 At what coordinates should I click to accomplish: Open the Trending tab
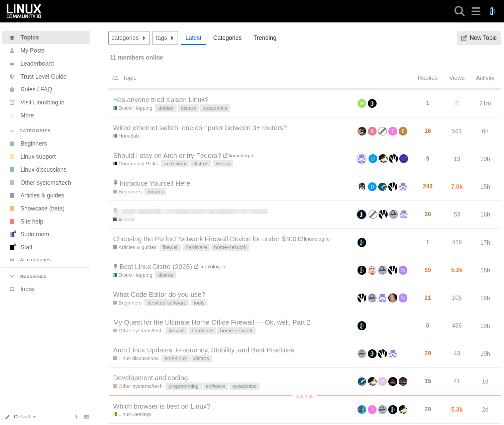pos(265,38)
